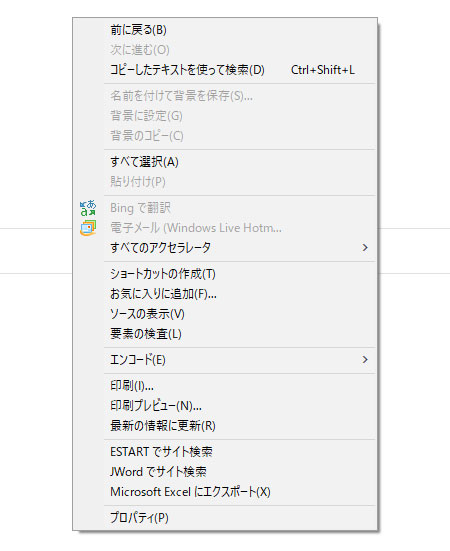This screenshot has width=450, height=551.
Task: Expand the すべてのアクセラレータ submenu arrow
Action: click(x=365, y=248)
